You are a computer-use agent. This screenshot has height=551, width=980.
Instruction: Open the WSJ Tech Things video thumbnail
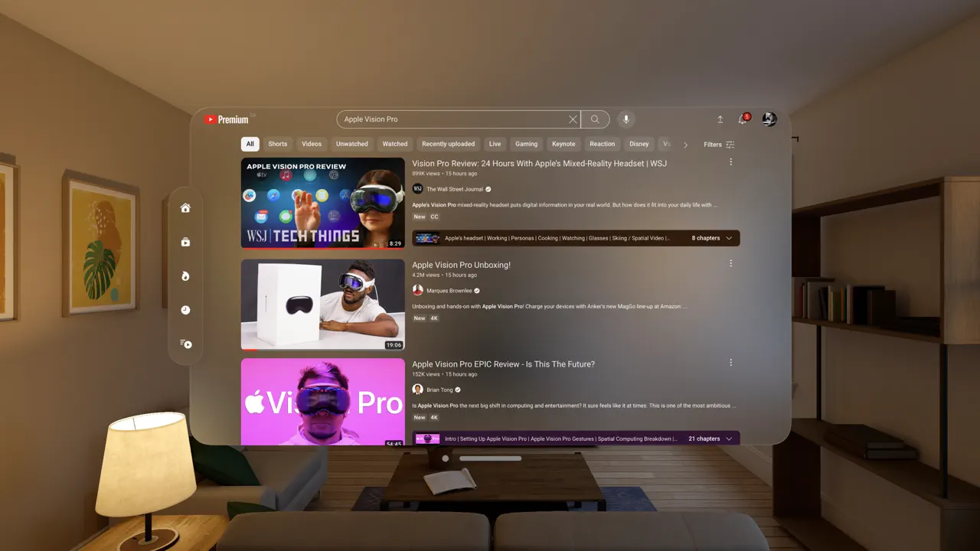[323, 203]
